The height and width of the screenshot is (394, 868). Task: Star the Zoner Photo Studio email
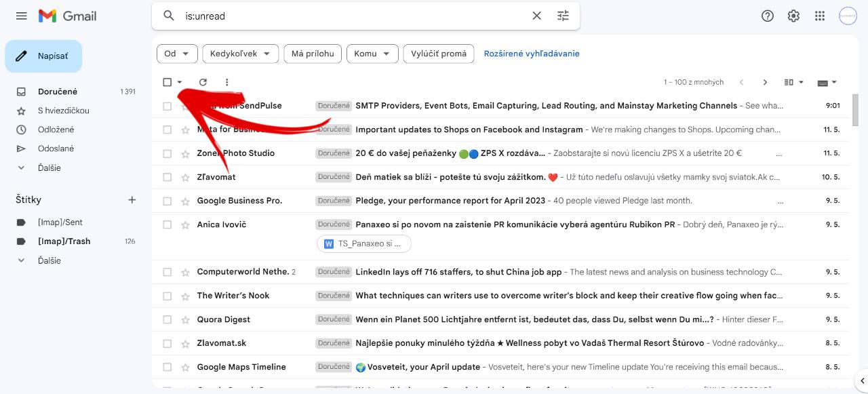tap(185, 153)
